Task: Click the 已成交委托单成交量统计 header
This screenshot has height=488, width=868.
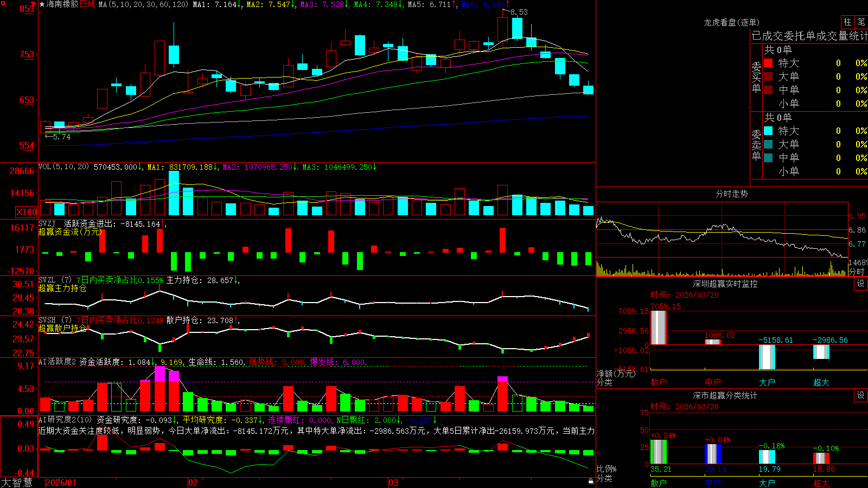Action: tap(809, 36)
